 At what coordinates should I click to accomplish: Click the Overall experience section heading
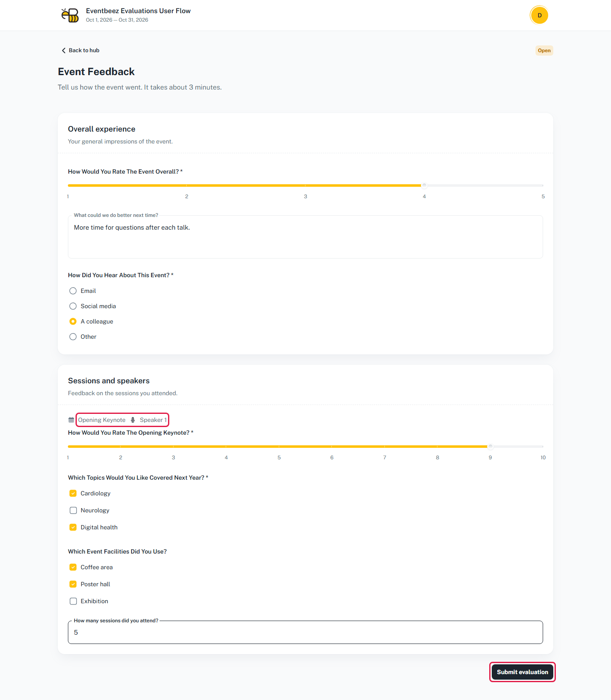pyautogui.click(x=102, y=129)
